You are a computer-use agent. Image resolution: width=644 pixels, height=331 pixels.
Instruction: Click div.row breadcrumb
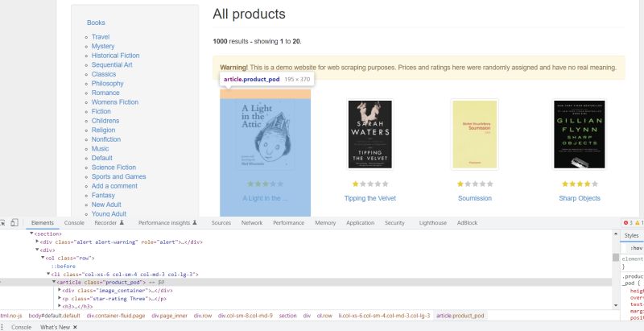[x=203, y=316]
